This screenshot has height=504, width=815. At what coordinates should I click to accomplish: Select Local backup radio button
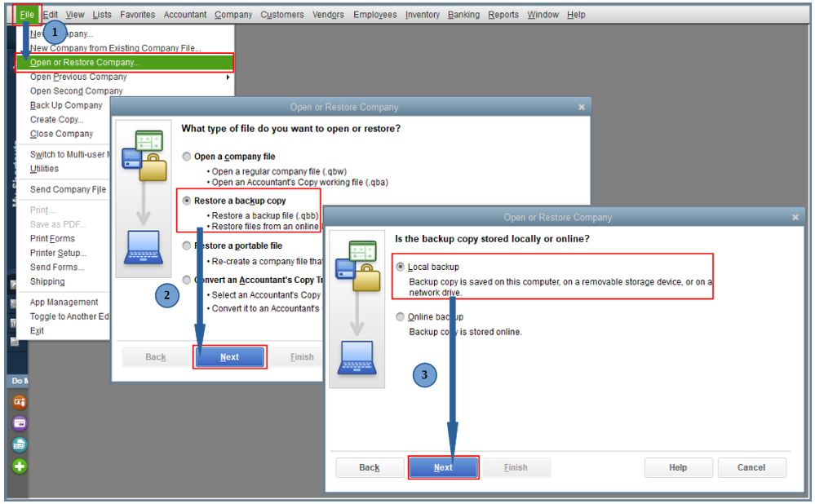pos(401,267)
